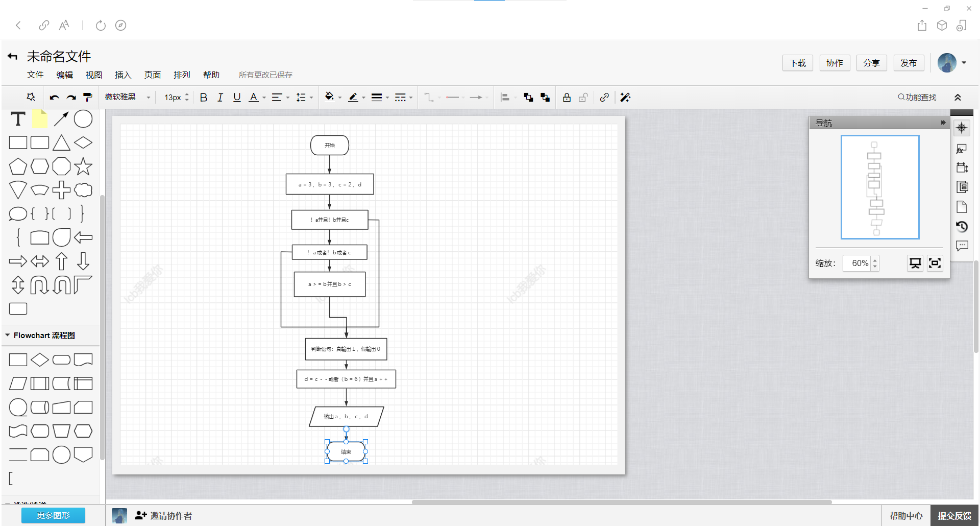Pin the toolbar with pushpin icon
This screenshot has height=526, width=980.
[x=31, y=97]
